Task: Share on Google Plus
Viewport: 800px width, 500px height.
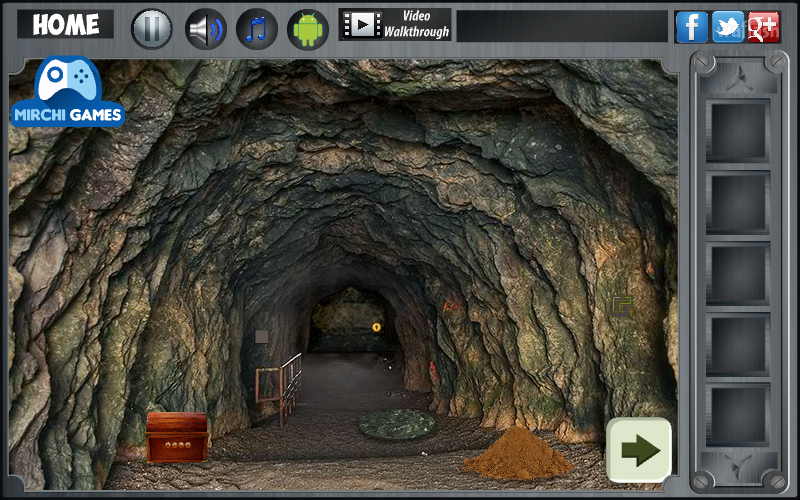Action: (764, 27)
